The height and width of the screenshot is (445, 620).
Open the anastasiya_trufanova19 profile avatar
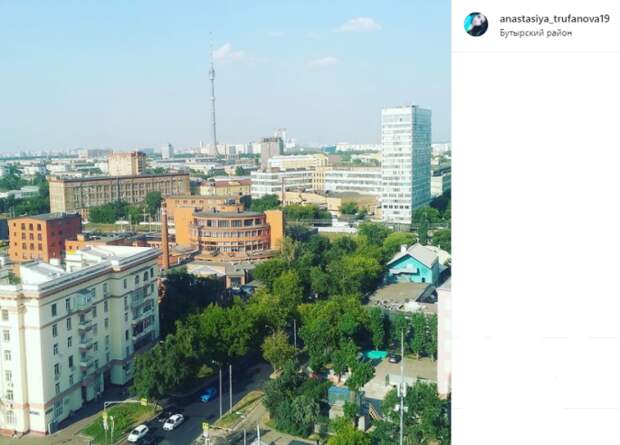(476, 25)
